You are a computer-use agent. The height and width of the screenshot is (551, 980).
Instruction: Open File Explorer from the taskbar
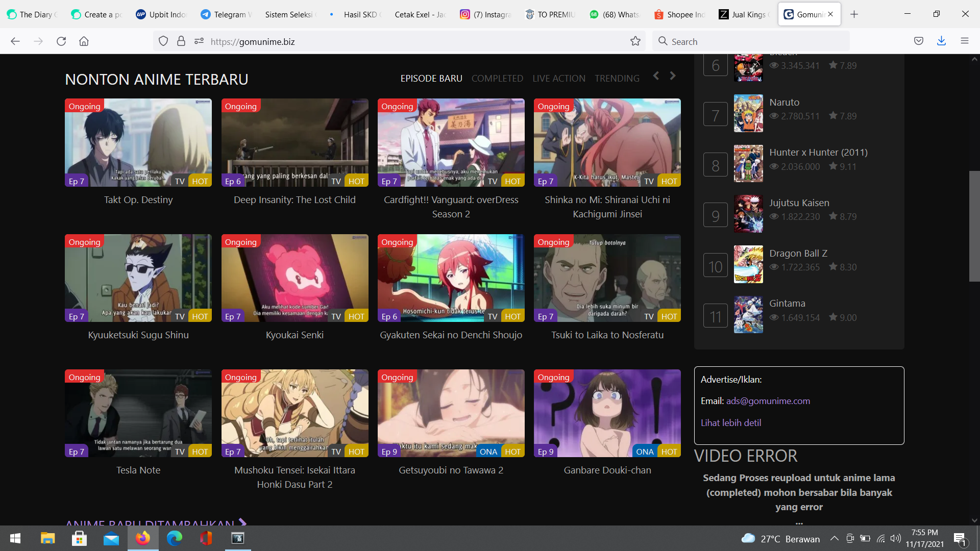coord(47,538)
